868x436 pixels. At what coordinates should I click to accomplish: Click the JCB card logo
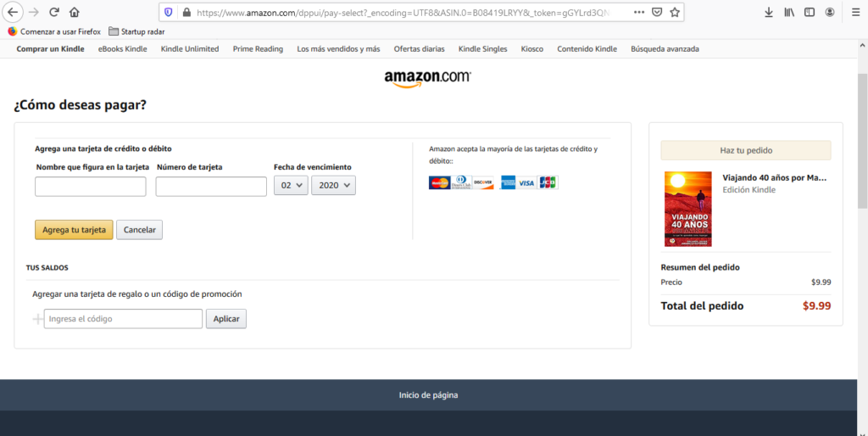548,182
